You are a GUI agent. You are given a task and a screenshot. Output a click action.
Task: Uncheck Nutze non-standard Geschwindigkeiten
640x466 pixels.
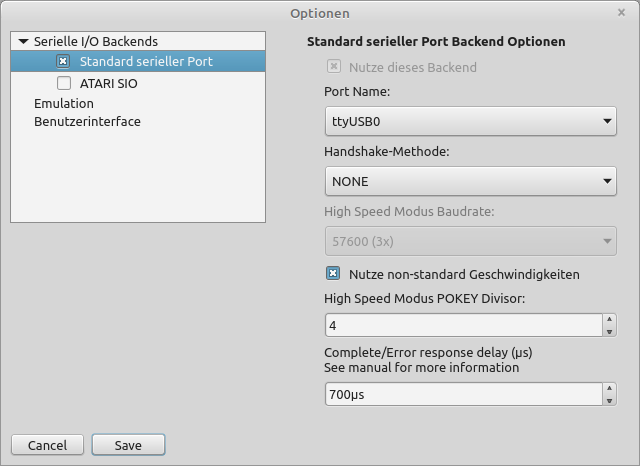click(334, 273)
